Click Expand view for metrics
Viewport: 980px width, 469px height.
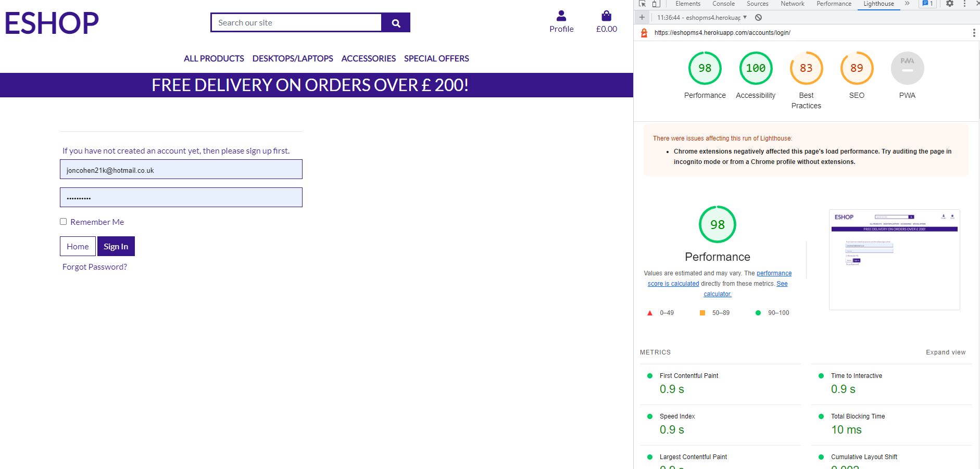[945, 352]
